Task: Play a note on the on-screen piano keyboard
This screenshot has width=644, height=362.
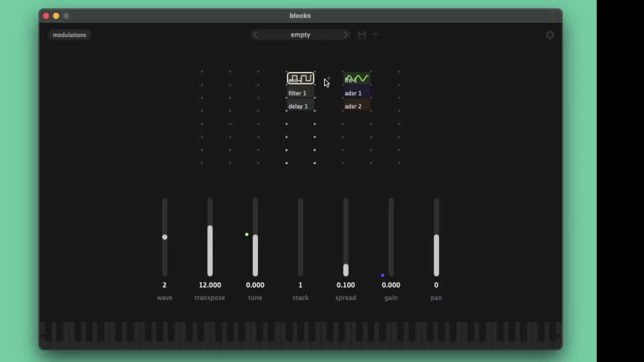Action: [300, 334]
